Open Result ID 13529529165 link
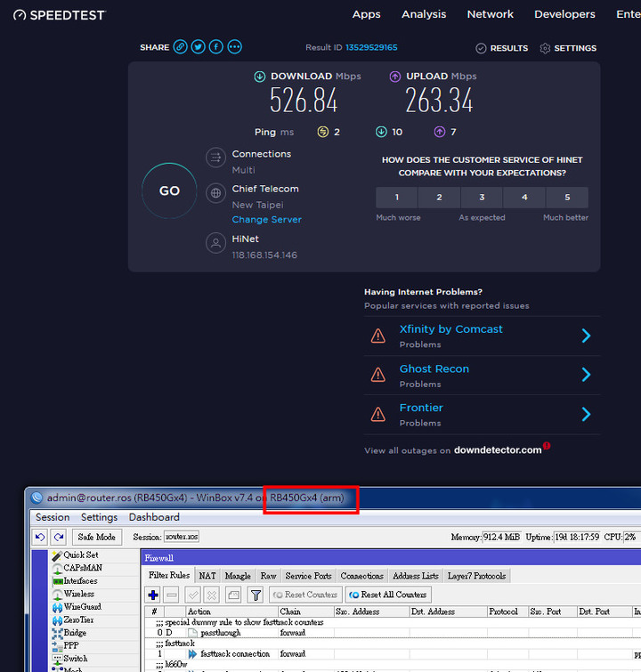Image resolution: width=641 pixels, height=672 pixels. pyautogui.click(x=371, y=47)
